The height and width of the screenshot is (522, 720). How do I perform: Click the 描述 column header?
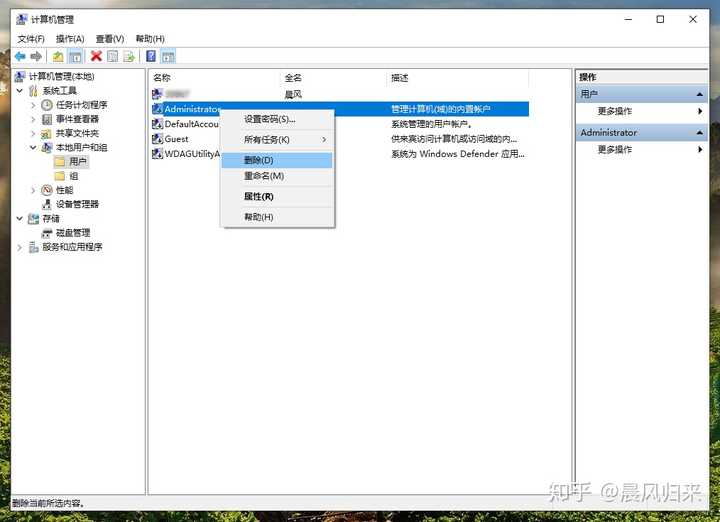click(x=400, y=77)
